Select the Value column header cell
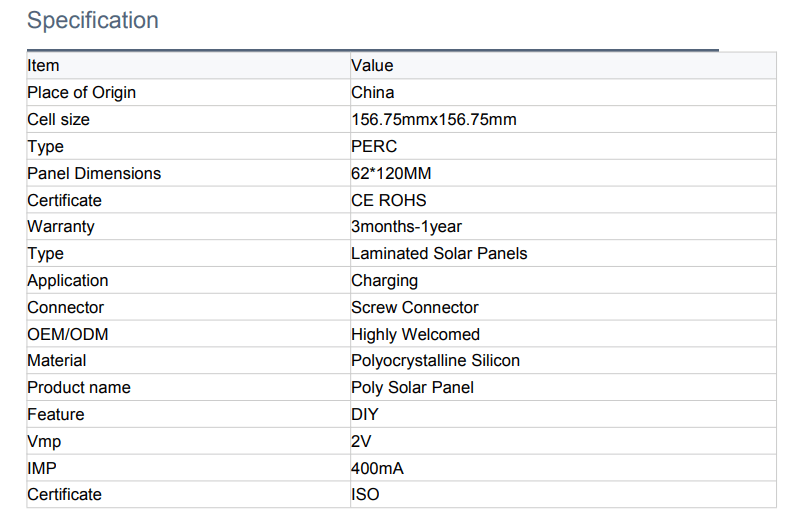792x529 pixels. click(372, 66)
